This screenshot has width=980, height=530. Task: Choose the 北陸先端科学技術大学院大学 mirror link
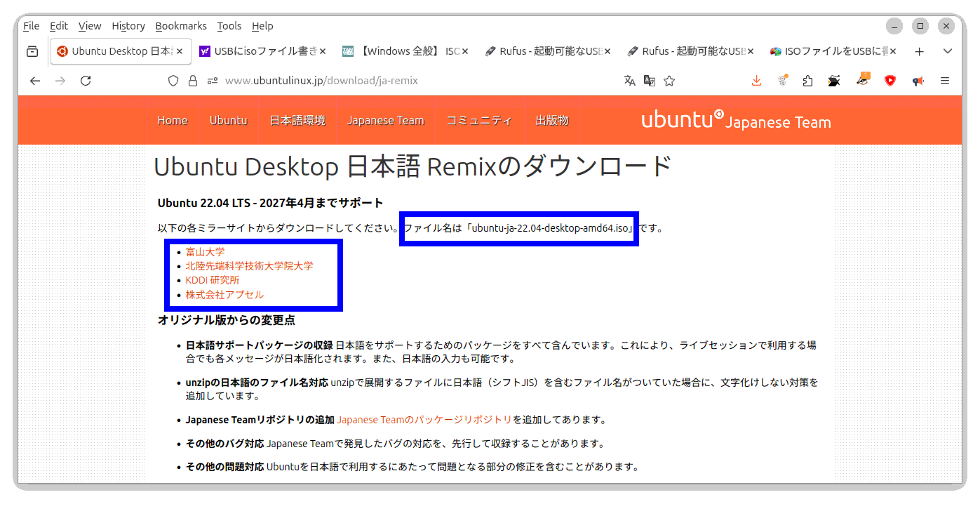[249, 266]
